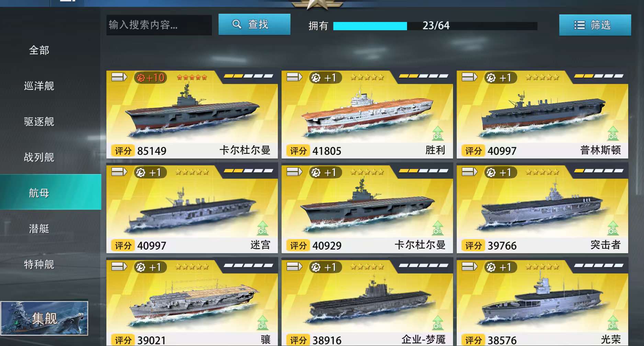Open the 特种舰 category
Image resolution: width=644 pixels, height=346 pixels.
(39, 264)
